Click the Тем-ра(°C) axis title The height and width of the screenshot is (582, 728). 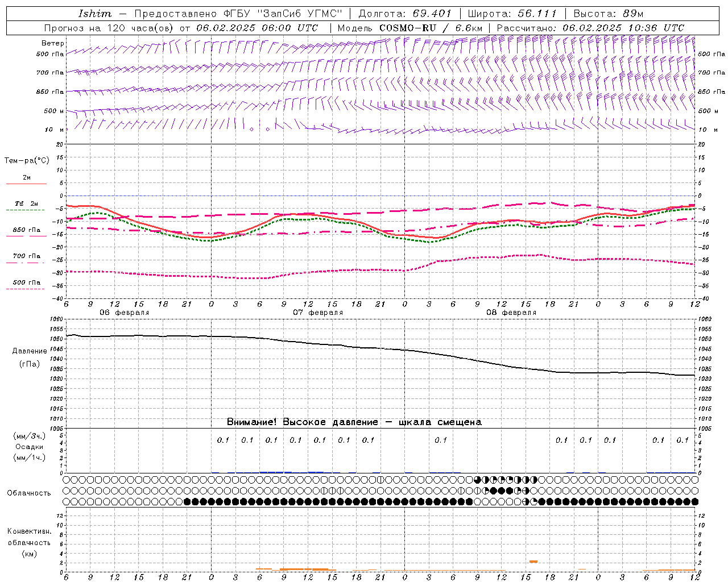[27, 161]
